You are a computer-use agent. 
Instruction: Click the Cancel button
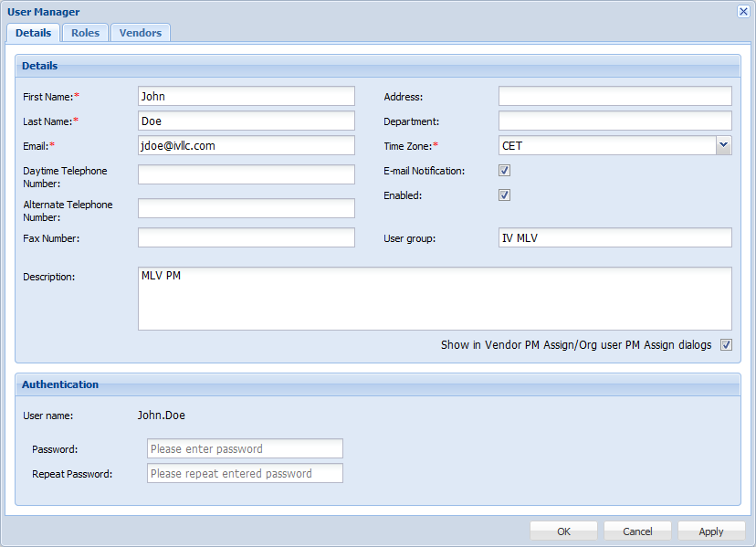click(x=637, y=531)
